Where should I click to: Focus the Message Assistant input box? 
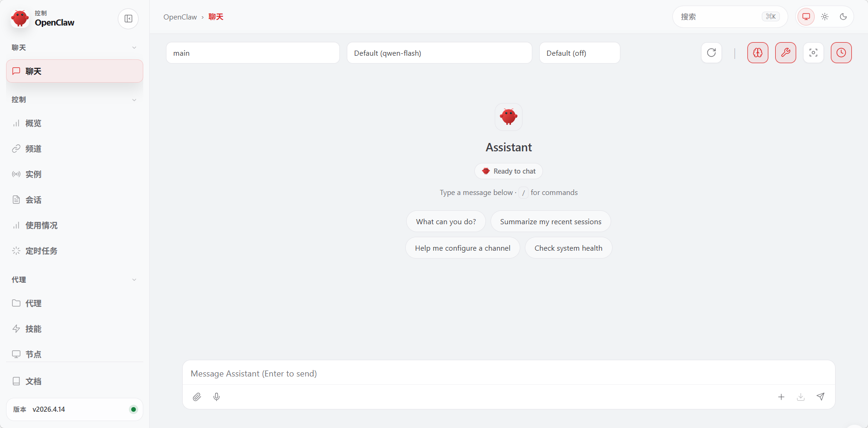(509, 374)
